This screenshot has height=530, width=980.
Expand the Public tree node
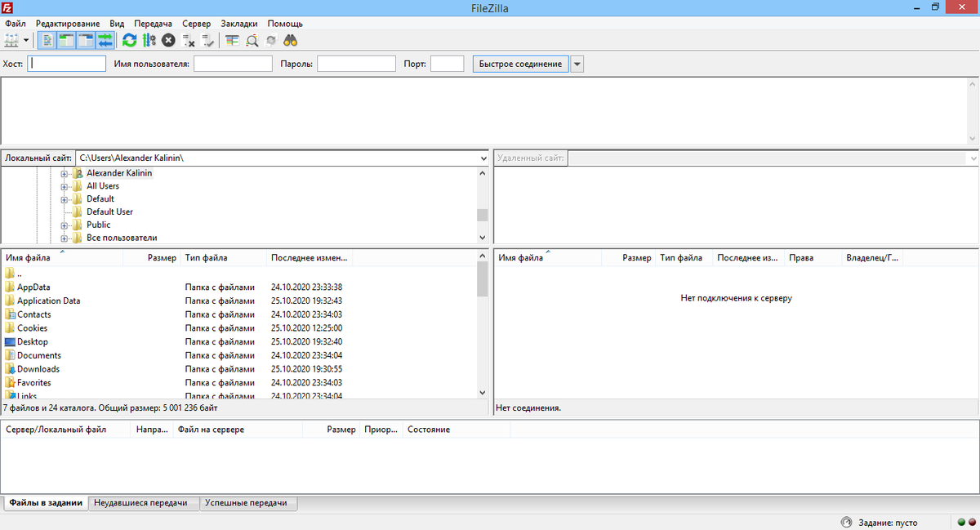coord(65,225)
